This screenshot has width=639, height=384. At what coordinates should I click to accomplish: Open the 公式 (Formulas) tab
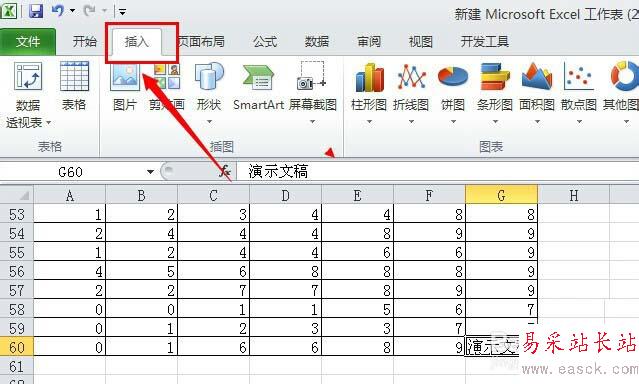pos(265,42)
